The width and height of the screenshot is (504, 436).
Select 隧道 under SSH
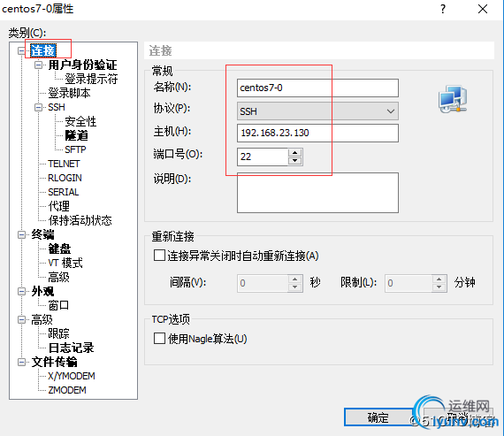(x=76, y=135)
